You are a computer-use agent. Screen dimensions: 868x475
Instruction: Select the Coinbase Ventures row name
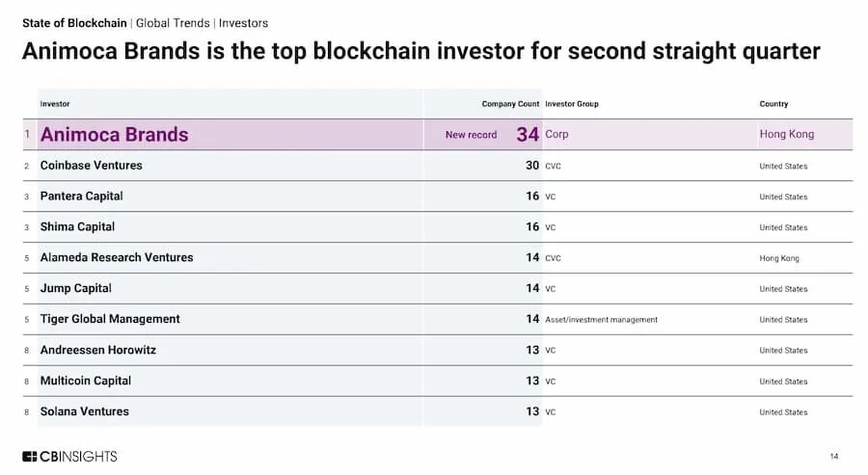pos(91,166)
